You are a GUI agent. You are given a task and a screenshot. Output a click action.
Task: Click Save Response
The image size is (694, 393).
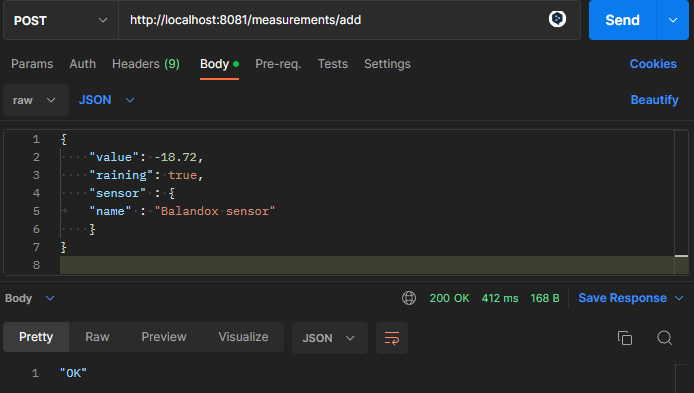tap(622, 298)
